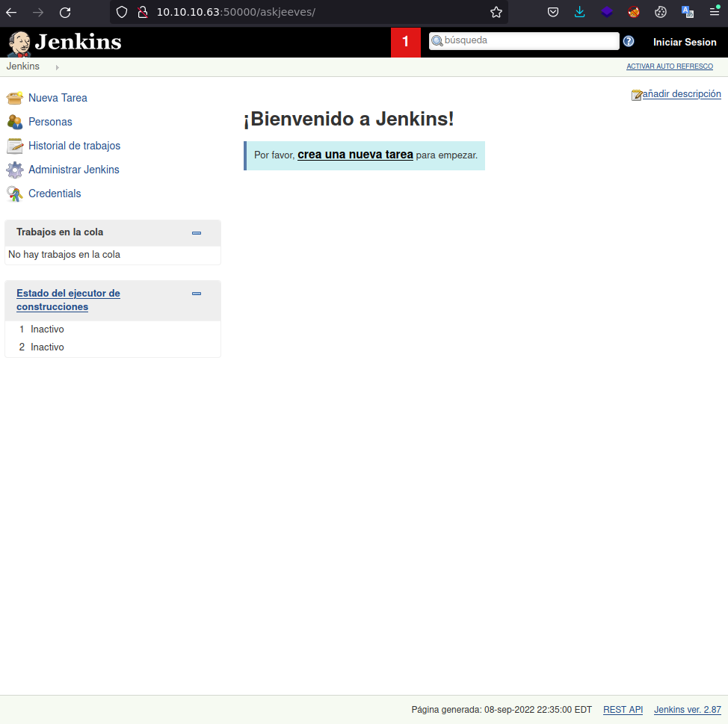The width and height of the screenshot is (728, 724).
Task: Open the red notification badge showing 1
Action: pos(405,42)
